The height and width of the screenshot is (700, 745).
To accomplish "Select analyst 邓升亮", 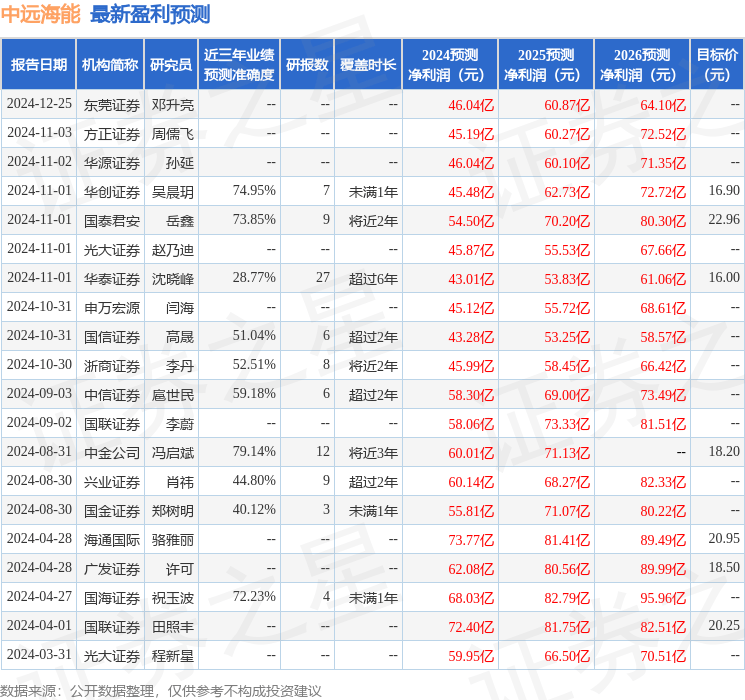I will 172,105.
